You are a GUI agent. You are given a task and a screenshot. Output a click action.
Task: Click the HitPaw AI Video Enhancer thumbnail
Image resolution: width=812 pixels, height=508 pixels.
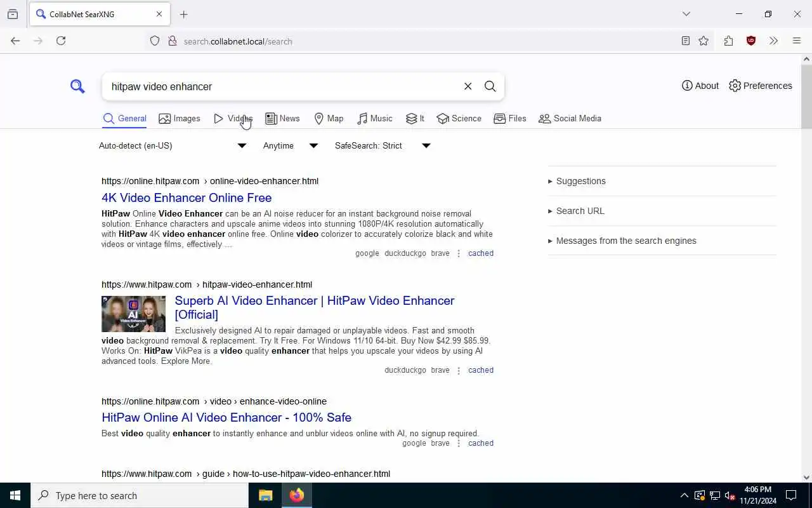(133, 314)
